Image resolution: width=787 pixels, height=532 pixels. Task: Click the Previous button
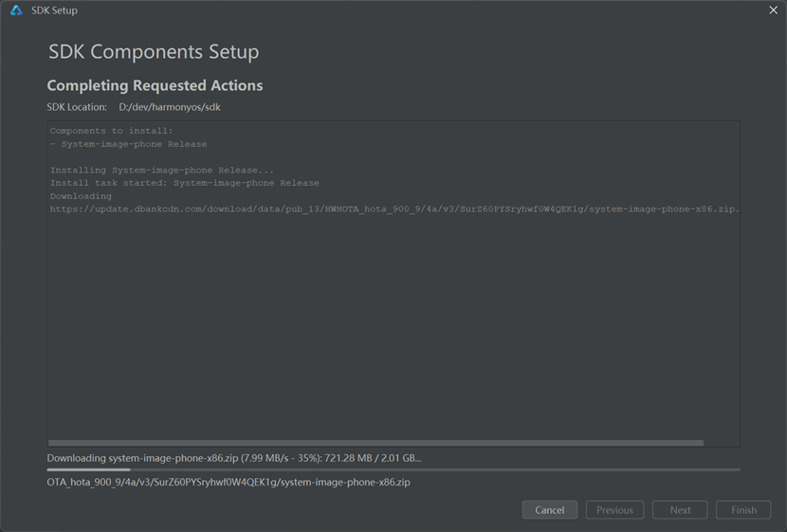(x=614, y=510)
